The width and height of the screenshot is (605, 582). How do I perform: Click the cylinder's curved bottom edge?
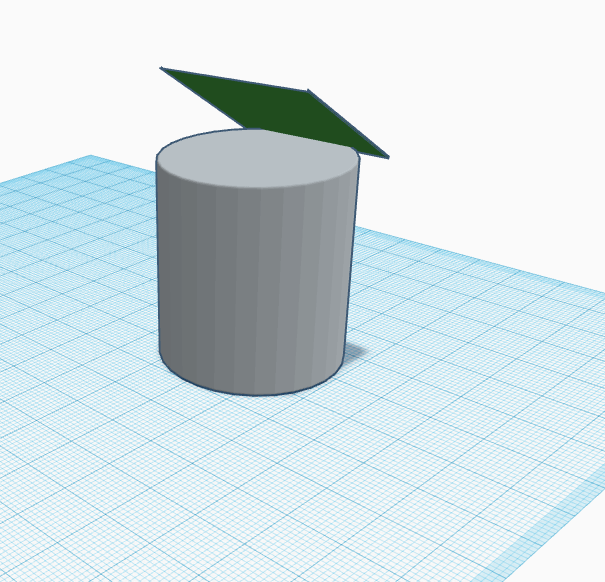[x=255, y=393]
